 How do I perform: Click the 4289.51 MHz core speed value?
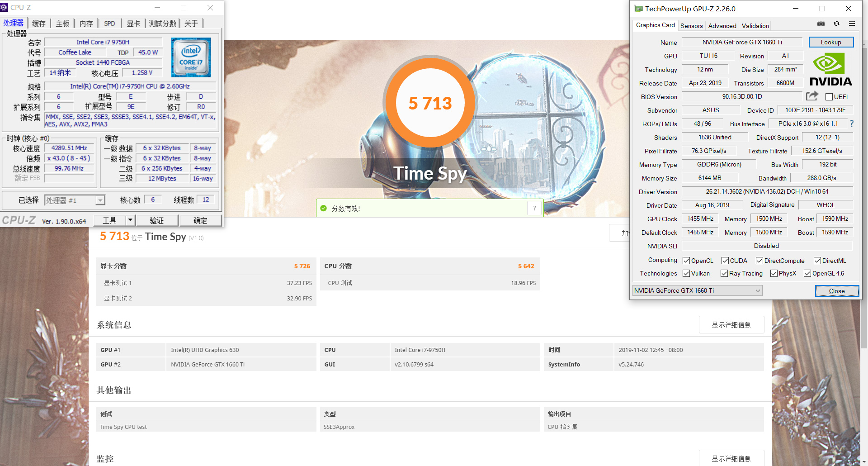click(x=69, y=148)
